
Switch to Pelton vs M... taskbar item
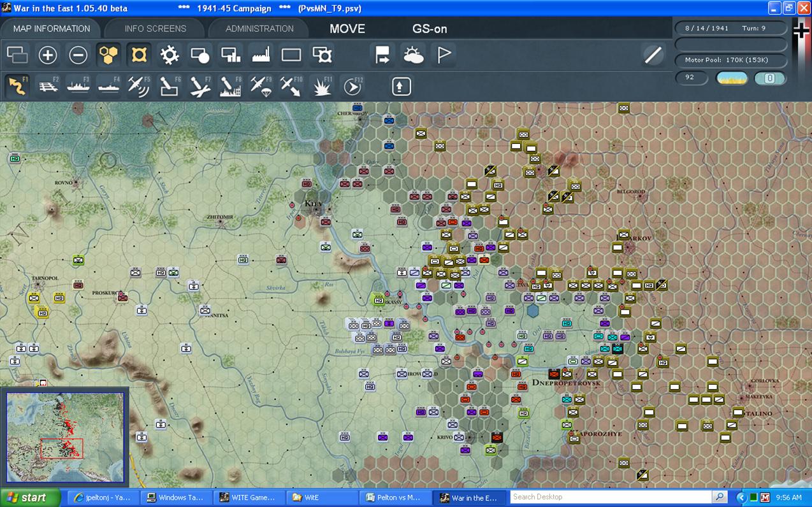click(395, 497)
